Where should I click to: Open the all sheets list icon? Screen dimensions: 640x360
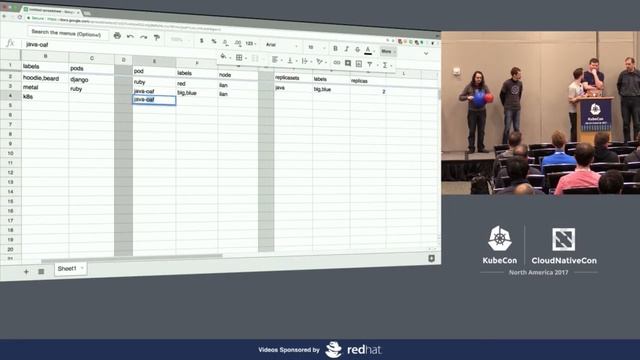tap(41, 271)
